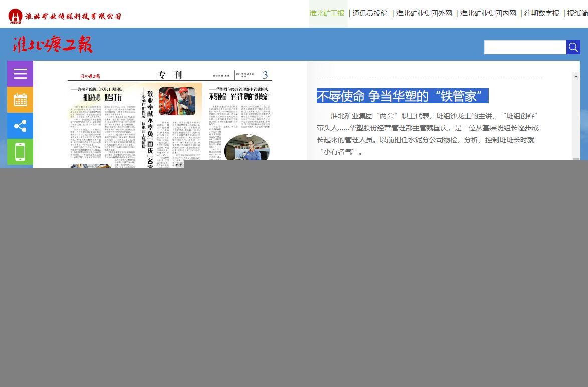Screen dimensions: 588x387
Task: Open the orange calendar icon
Action: coord(20,100)
